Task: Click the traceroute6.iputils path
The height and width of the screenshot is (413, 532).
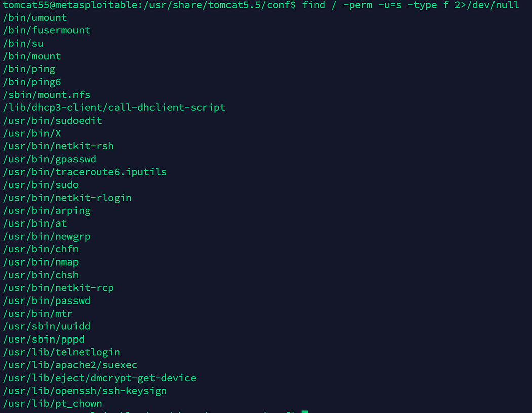Action: (85, 172)
